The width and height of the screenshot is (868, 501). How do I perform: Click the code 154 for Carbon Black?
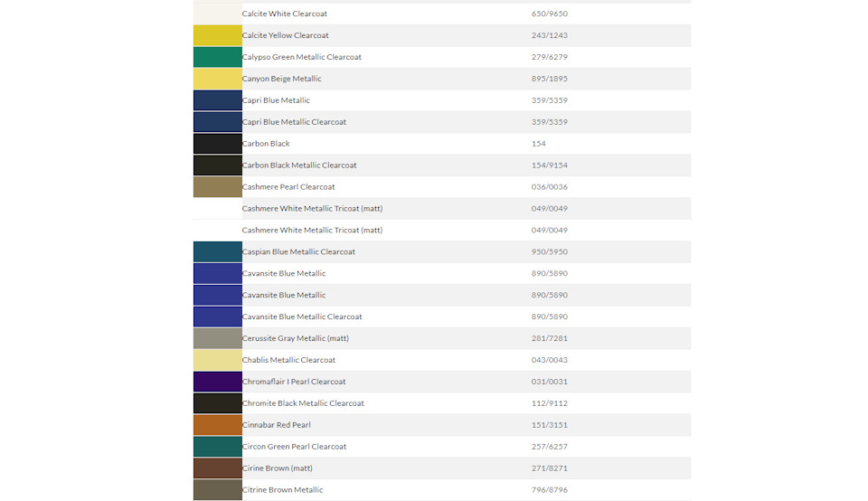point(539,144)
